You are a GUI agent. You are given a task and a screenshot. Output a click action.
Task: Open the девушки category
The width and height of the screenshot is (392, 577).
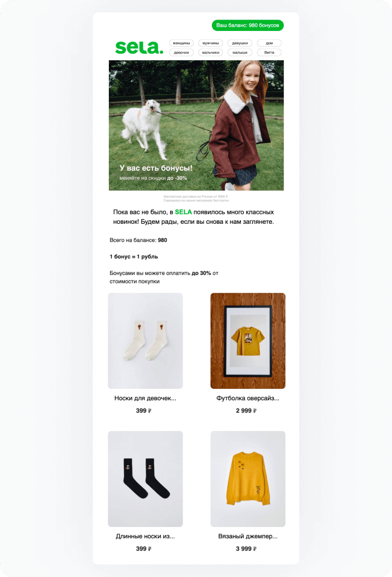240,43
